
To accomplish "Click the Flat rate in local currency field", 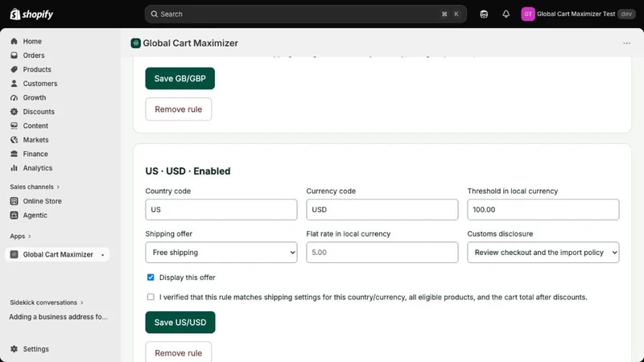I will pos(382,253).
